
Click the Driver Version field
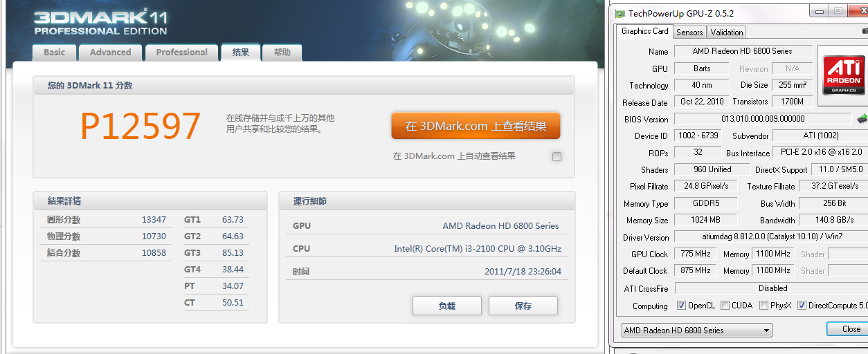pos(771,236)
